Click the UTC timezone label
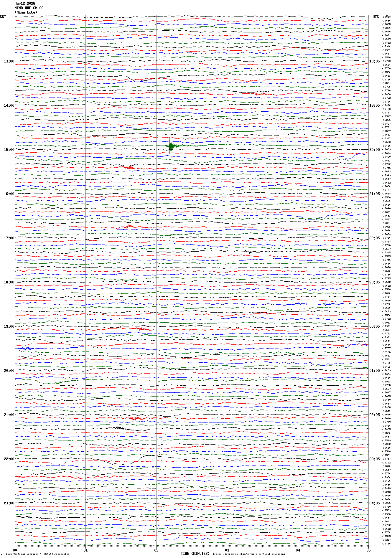The image size is (392, 558). click(375, 17)
